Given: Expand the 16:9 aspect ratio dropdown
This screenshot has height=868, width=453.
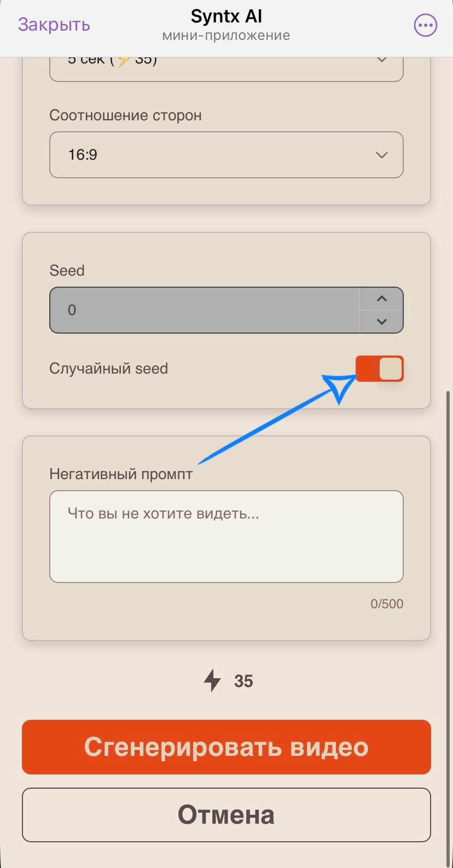Looking at the screenshot, I should (x=219, y=155).
